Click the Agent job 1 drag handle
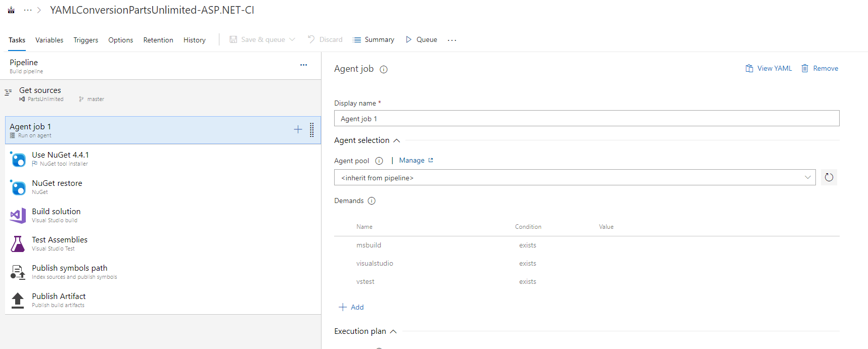The width and height of the screenshot is (868, 349). point(312,130)
